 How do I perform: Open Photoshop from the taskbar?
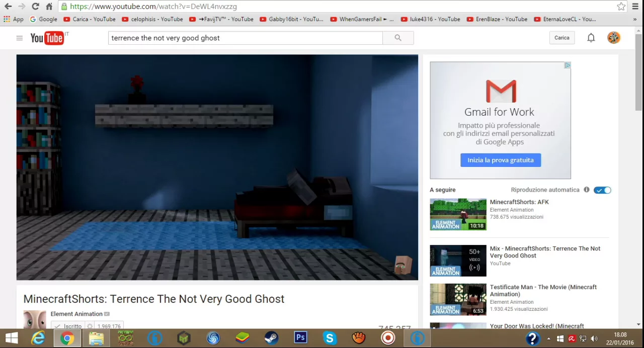(x=300, y=338)
